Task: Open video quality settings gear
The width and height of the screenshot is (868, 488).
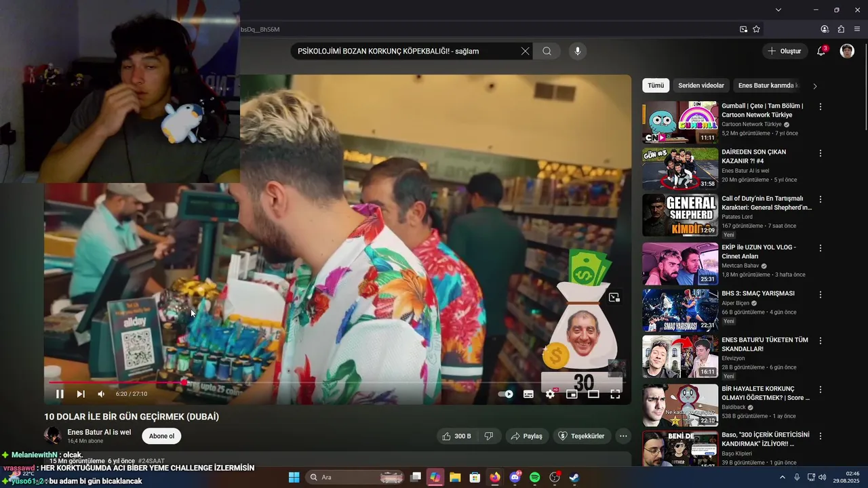Action: pyautogui.click(x=550, y=394)
